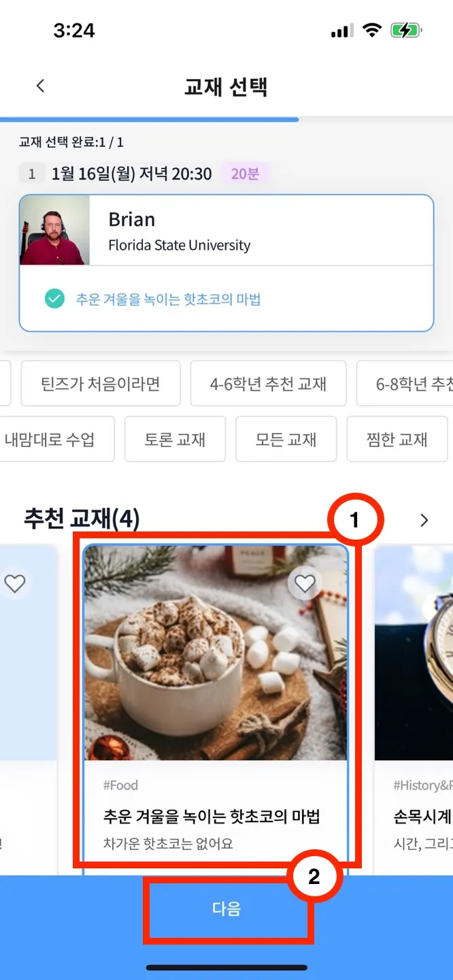This screenshot has width=453, height=980.
Task: Toggle heart icon on the left partial card
Action: [15, 583]
